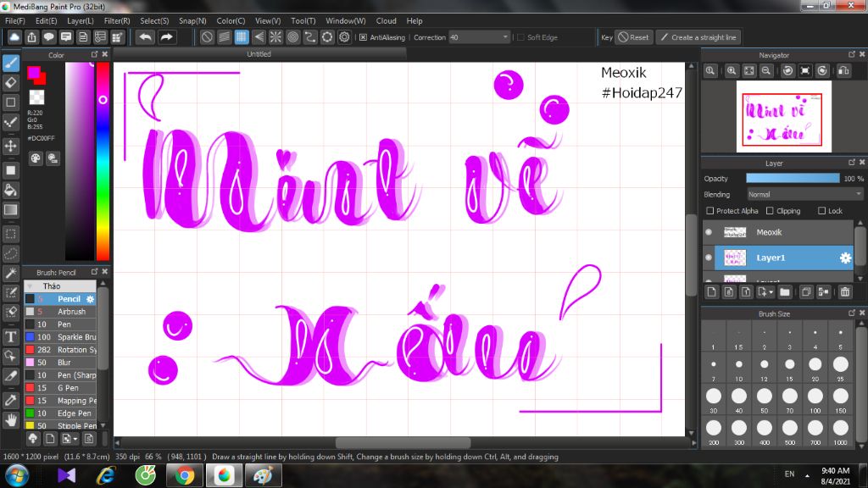868x488 pixels.
Task: Collapse the Thảo brush group
Action: (30, 286)
